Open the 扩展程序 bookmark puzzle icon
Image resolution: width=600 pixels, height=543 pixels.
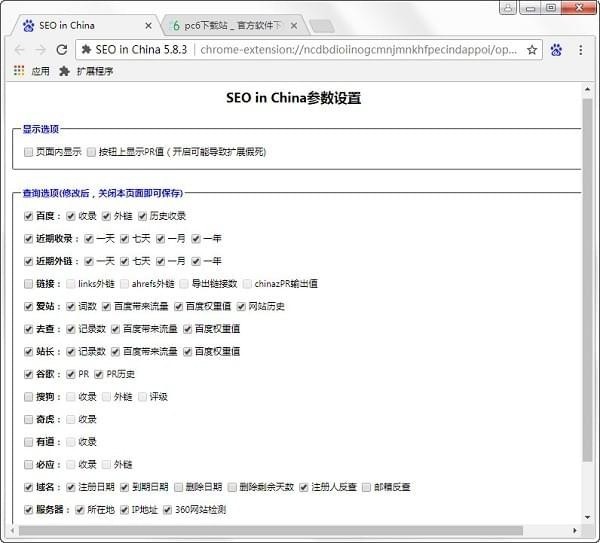click(x=64, y=71)
